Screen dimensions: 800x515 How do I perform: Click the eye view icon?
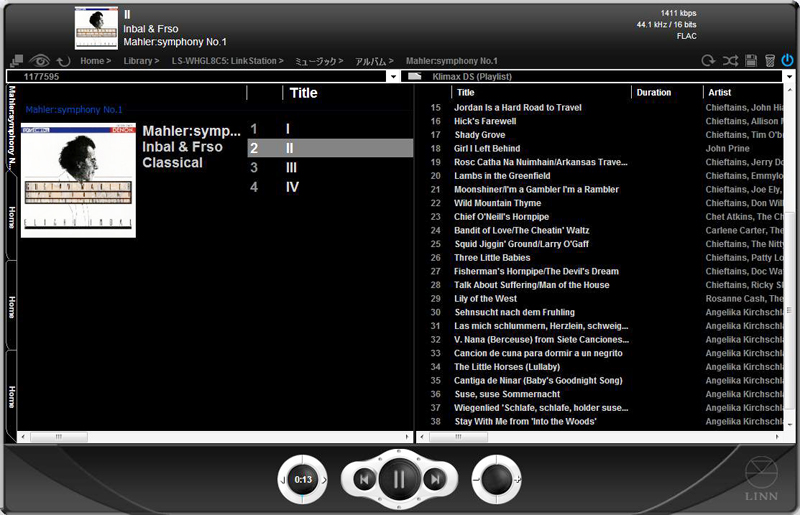pyautogui.click(x=40, y=61)
